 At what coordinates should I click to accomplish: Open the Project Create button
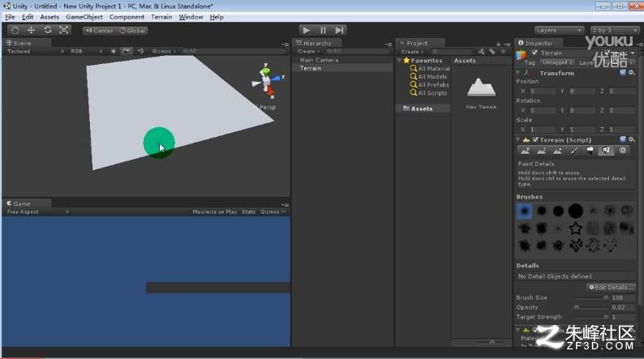pyautogui.click(x=412, y=52)
